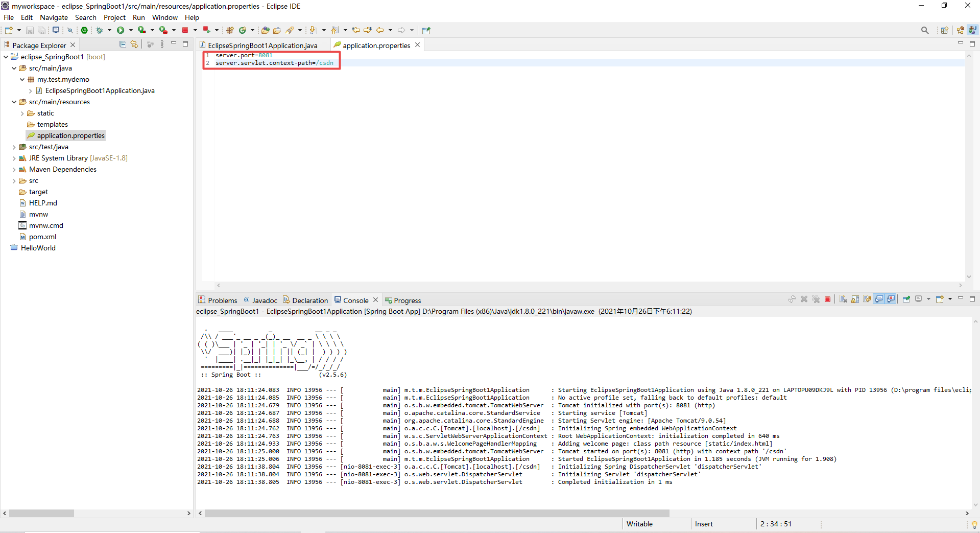Click the New file toolbar icon
The height and width of the screenshot is (533, 980).
[9, 30]
